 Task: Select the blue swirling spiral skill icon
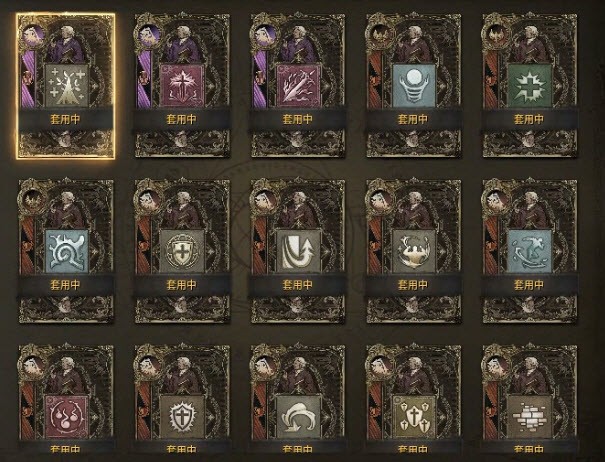tap(66, 251)
